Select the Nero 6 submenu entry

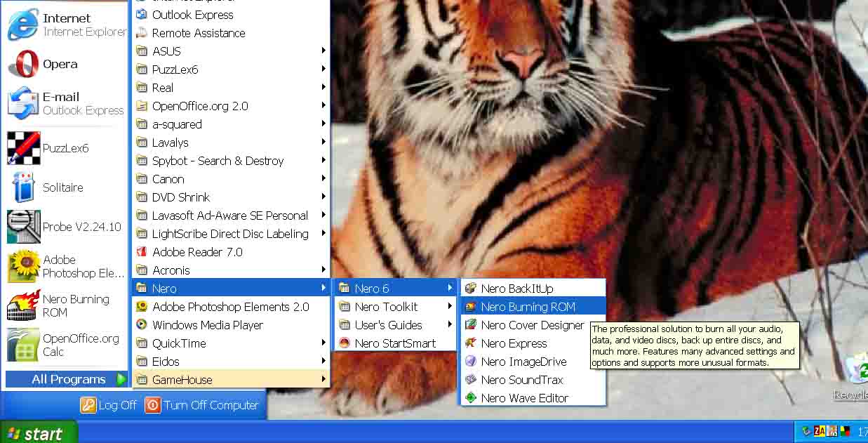coord(395,289)
